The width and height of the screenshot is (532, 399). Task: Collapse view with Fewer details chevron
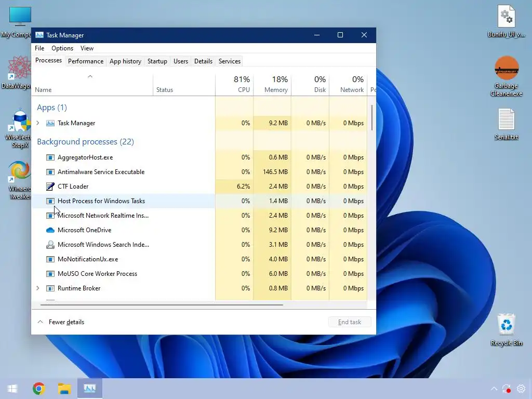point(40,322)
